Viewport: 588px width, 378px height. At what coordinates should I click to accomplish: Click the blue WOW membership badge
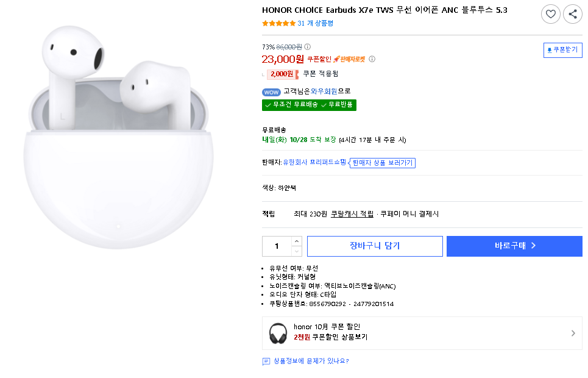point(271,92)
